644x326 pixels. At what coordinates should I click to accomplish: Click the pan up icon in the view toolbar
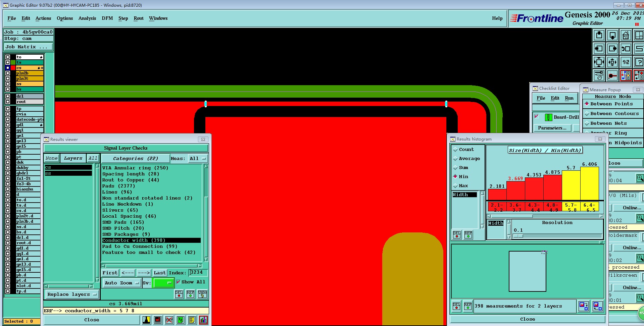click(x=599, y=35)
